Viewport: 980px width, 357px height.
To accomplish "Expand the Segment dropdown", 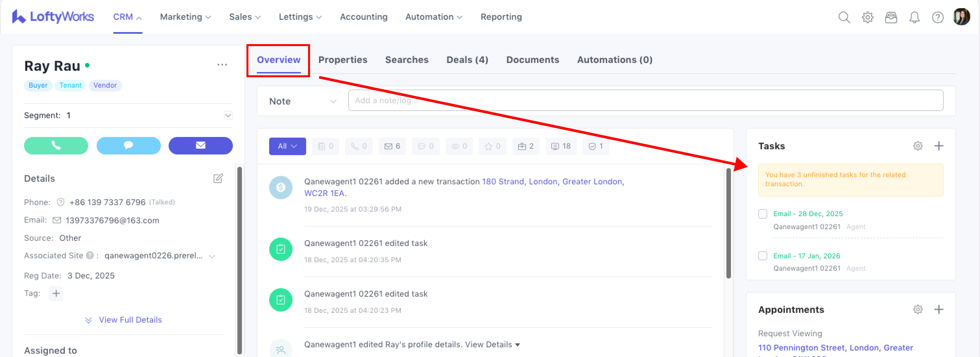I will [228, 115].
